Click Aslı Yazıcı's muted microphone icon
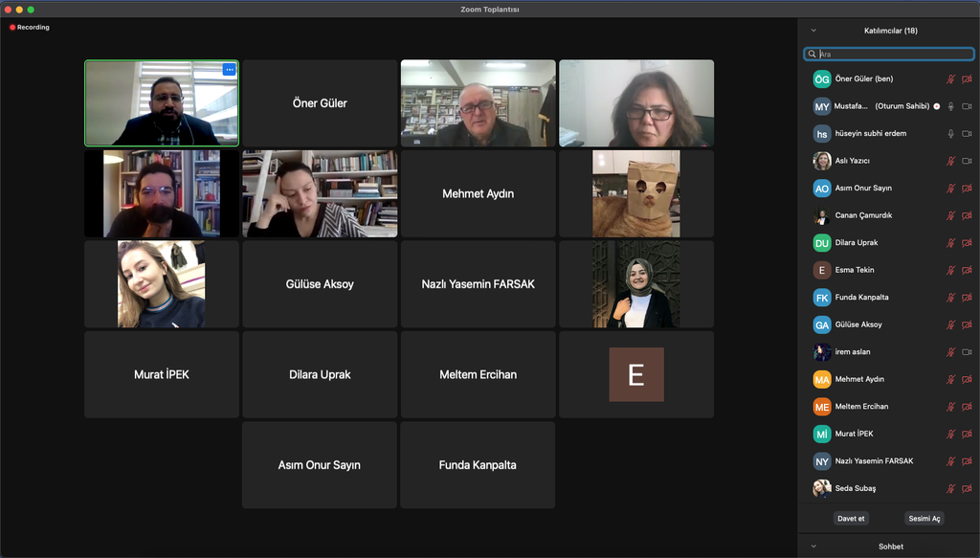The height and width of the screenshot is (558, 980). click(x=950, y=161)
